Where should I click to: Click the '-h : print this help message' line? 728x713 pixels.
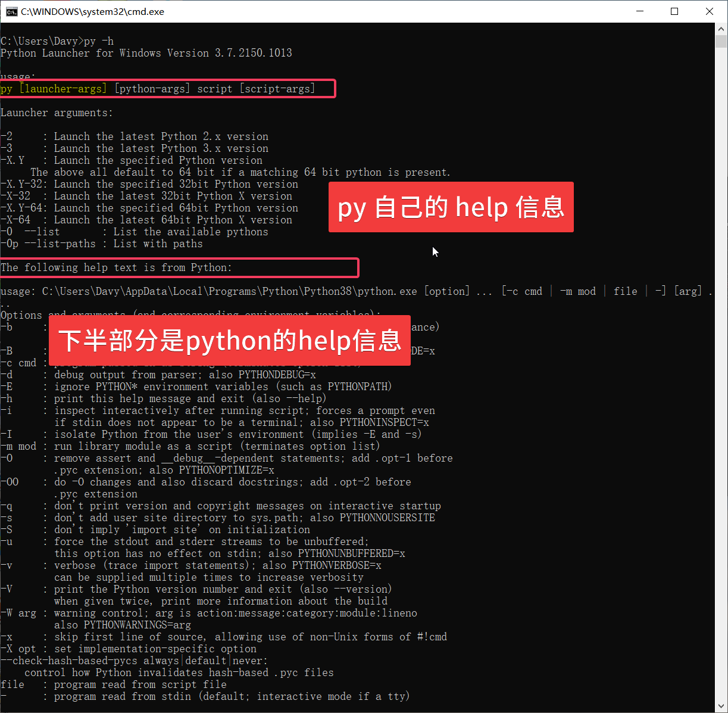(x=164, y=398)
